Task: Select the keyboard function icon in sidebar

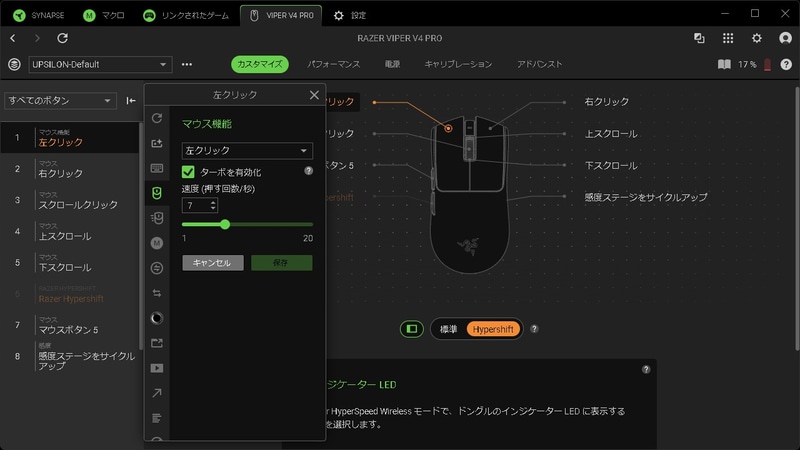Action: pyautogui.click(x=157, y=168)
